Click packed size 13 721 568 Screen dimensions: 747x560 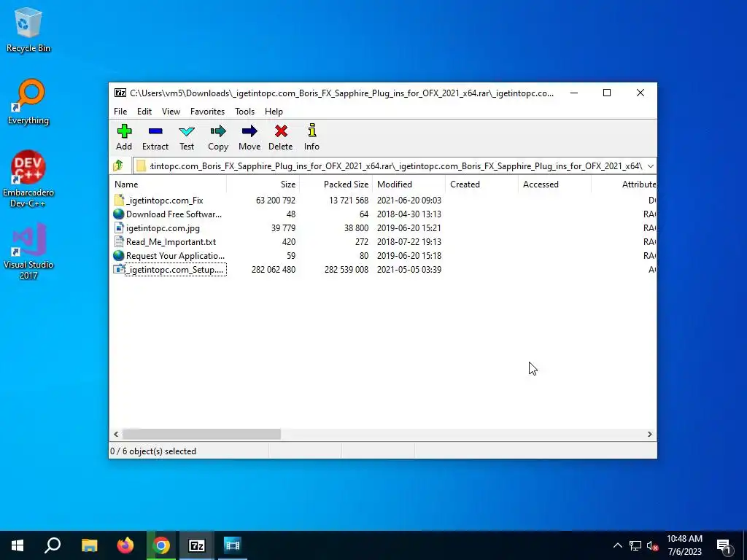click(x=349, y=200)
